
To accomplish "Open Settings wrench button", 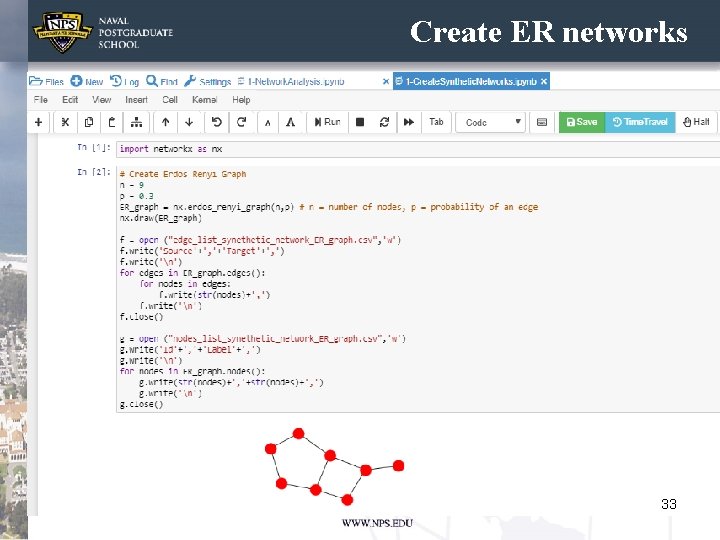I will [208, 82].
